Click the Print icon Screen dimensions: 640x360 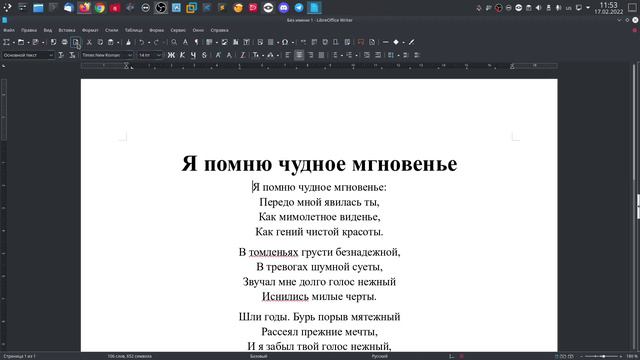(64, 42)
